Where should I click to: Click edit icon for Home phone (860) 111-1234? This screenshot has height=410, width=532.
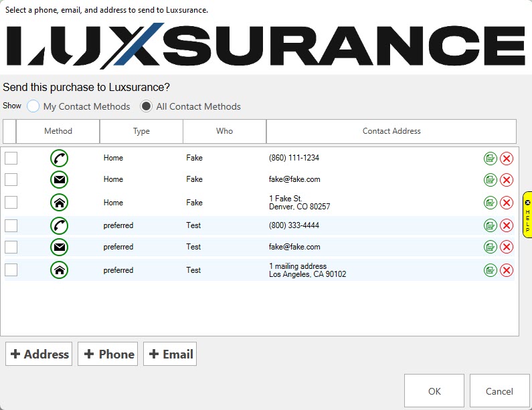point(491,159)
